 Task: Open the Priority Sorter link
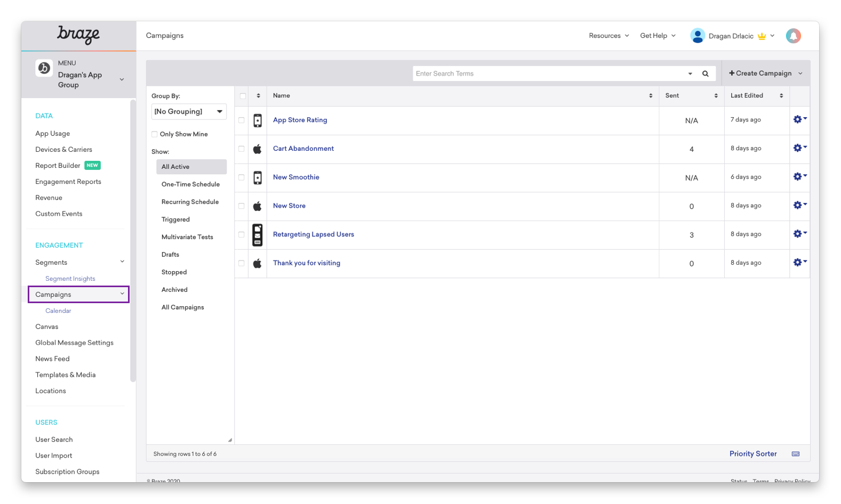(753, 454)
